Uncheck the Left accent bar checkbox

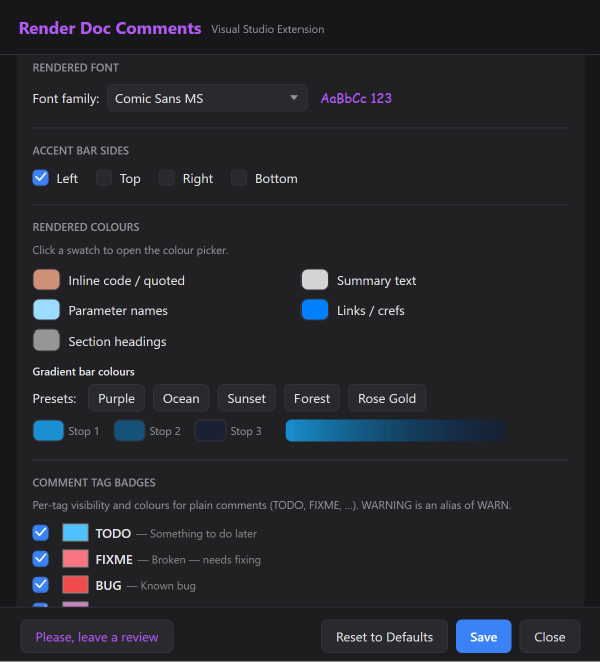pyautogui.click(x=41, y=178)
